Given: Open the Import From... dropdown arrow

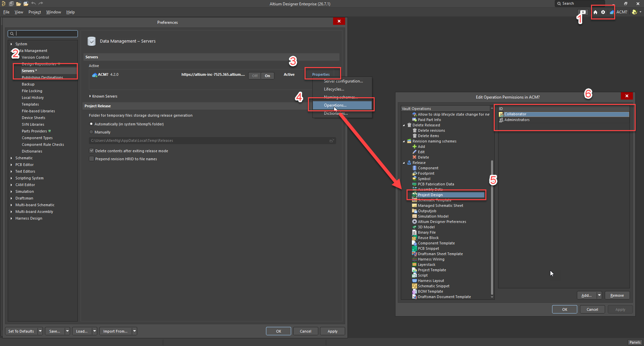Looking at the screenshot, I should point(135,331).
